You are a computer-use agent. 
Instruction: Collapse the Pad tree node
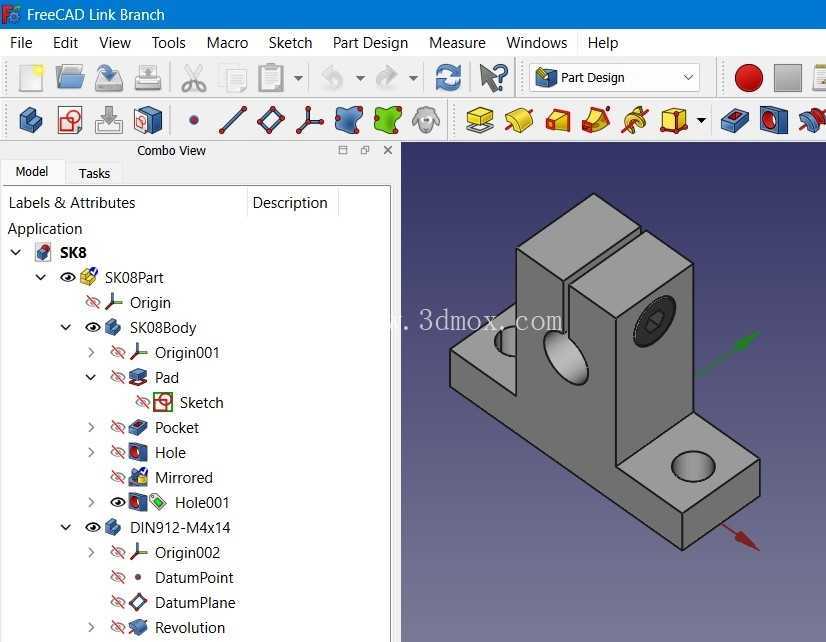[91, 377]
